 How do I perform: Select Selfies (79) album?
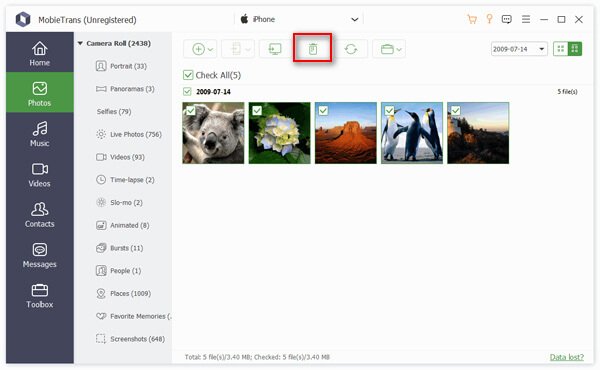coord(114,112)
